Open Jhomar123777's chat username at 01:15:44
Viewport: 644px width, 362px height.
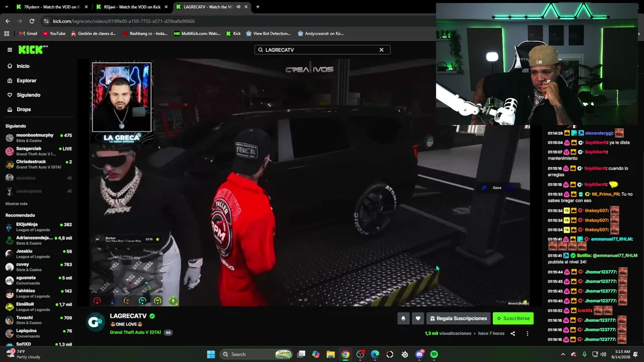coord(600,272)
